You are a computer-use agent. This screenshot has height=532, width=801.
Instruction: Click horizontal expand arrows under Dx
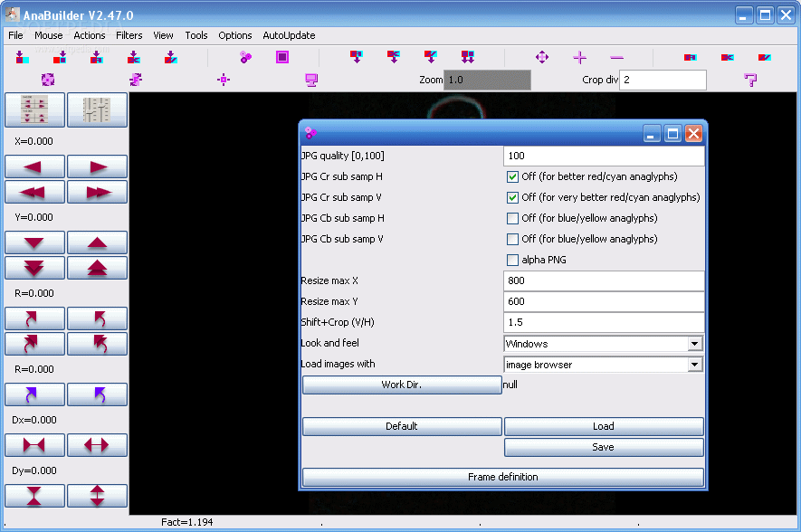tap(97, 445)
